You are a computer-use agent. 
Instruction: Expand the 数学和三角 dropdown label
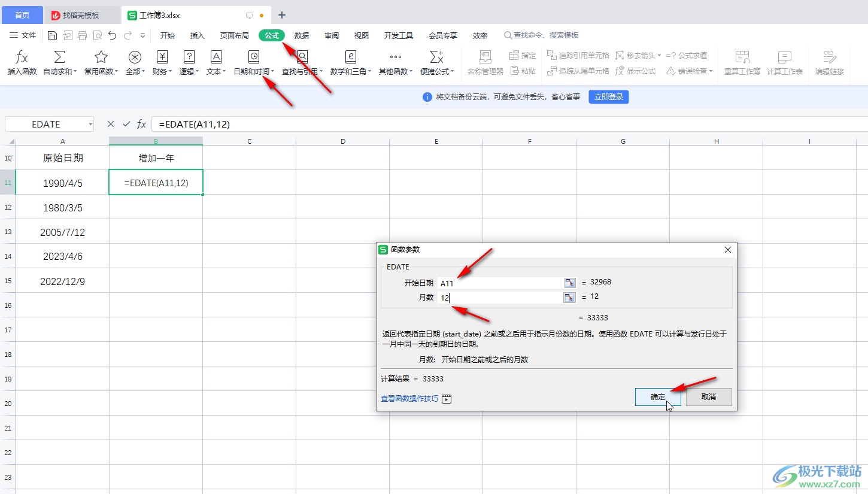(351, 71)
